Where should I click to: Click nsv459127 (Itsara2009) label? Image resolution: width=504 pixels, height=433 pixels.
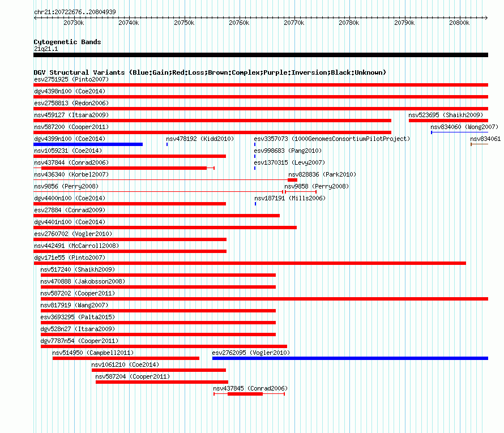71,115
